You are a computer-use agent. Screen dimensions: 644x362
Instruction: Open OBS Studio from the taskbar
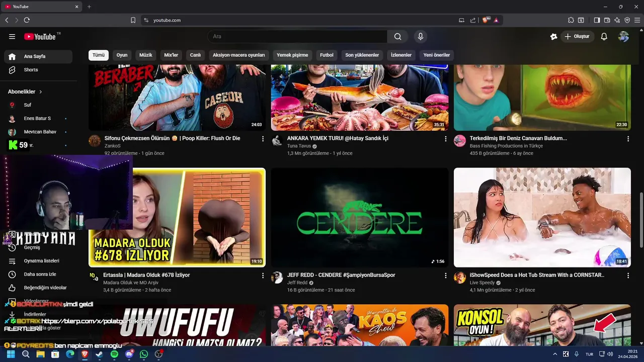click(x=158, y=354)
